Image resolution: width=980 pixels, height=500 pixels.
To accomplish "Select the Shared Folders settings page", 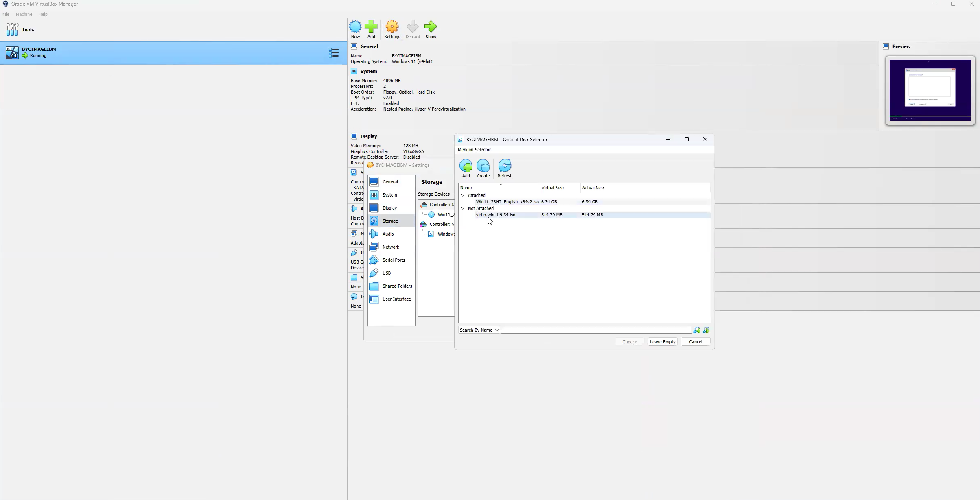I will (x=391, y=286).
